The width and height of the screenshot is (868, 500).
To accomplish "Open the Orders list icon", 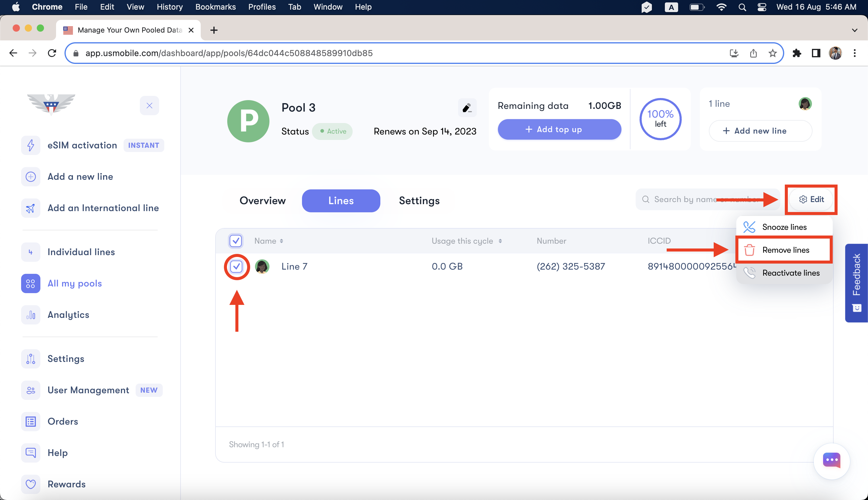I will click(x=30, y=421).
